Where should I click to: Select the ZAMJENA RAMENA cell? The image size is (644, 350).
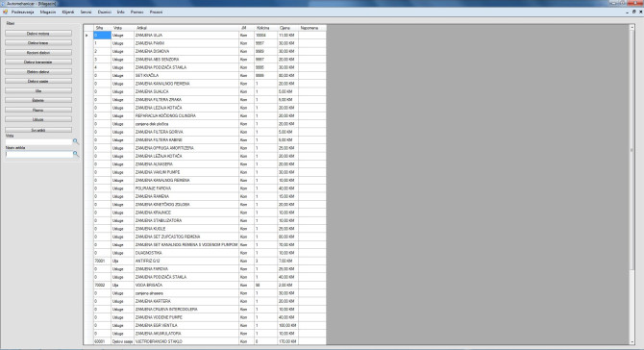(x=186, y=196)
